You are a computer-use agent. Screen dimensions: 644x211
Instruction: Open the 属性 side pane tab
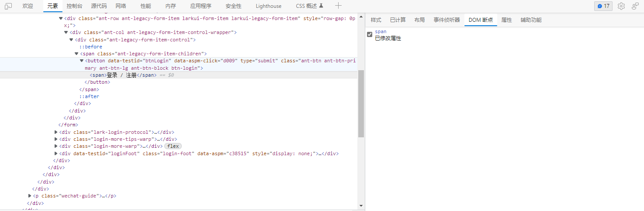click(x=507, y=20)
